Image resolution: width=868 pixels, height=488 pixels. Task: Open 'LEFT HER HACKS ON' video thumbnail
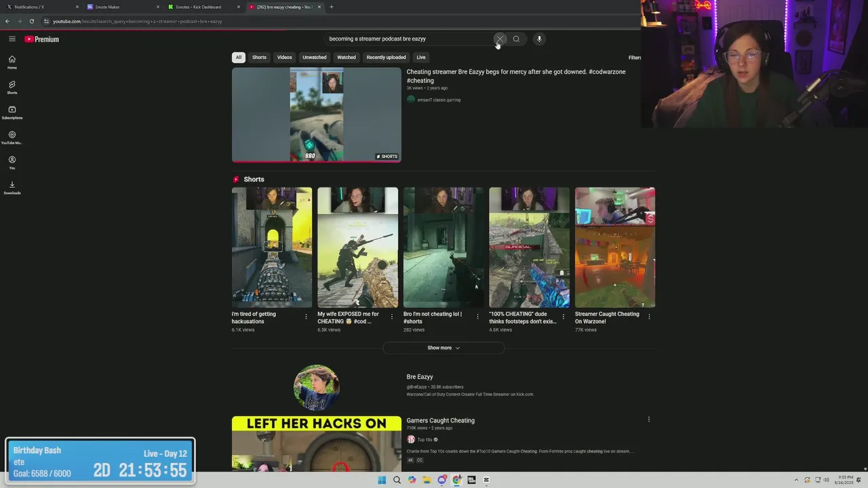click(x=317, y=443)
